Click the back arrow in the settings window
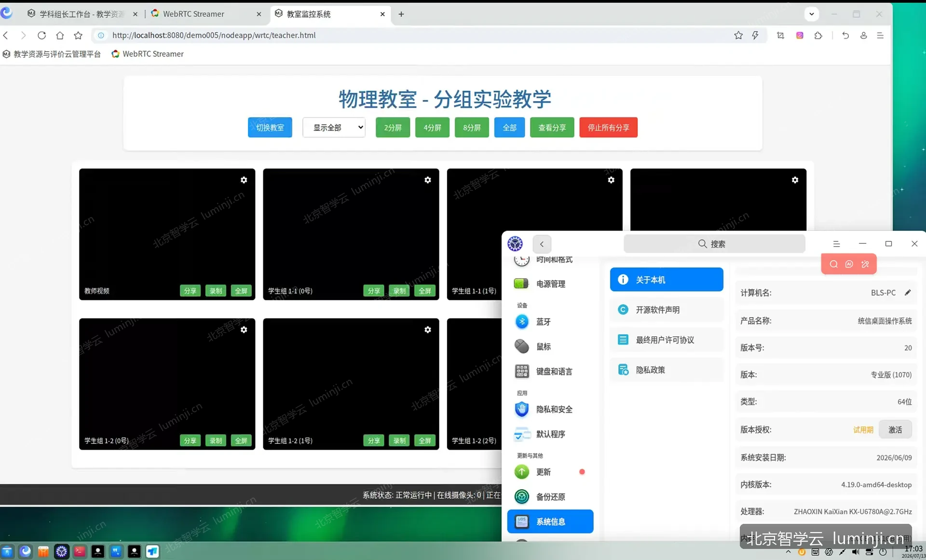The image size is (926, 560). coord(542,244)
